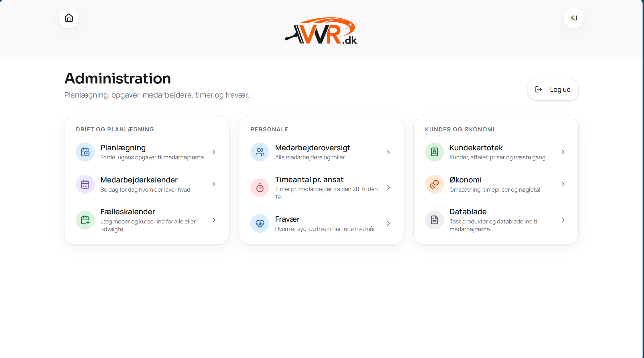Image resolution: width=644 pixels, height=358 pixels.
Task: Open Kundekartotek
Action: 476,148
